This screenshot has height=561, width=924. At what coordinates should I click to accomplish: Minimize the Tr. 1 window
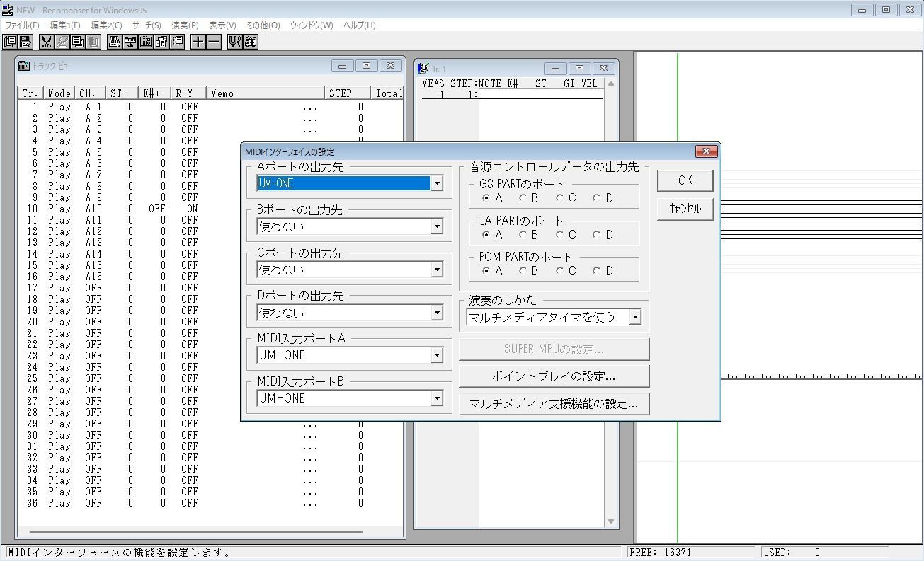(x=555, y=69)
